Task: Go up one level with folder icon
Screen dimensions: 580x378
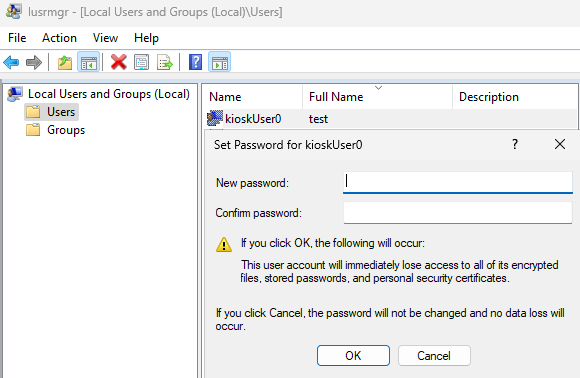Action: (65, 62)
